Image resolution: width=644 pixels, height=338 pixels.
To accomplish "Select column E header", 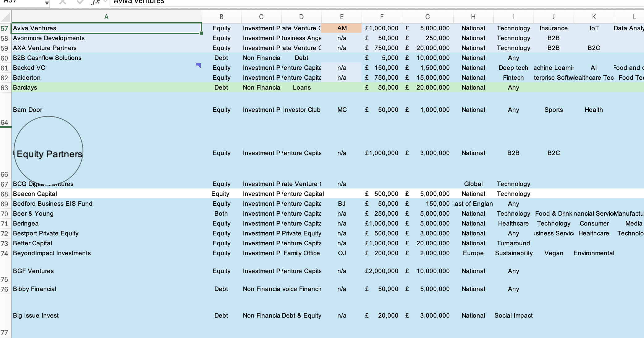I will point(342,17).
